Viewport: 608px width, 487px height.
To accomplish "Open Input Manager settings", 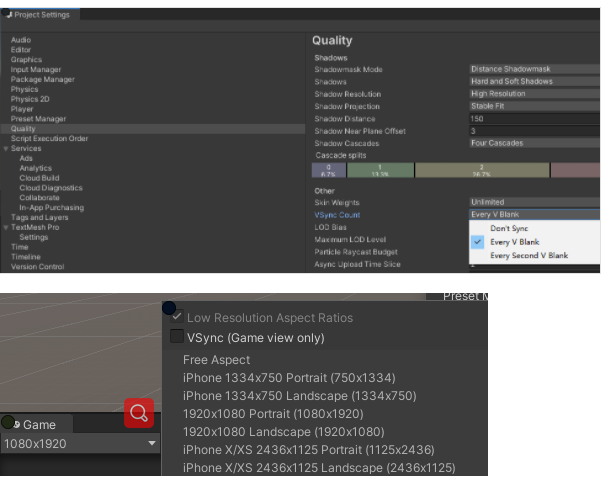I will tap(36, 69).
